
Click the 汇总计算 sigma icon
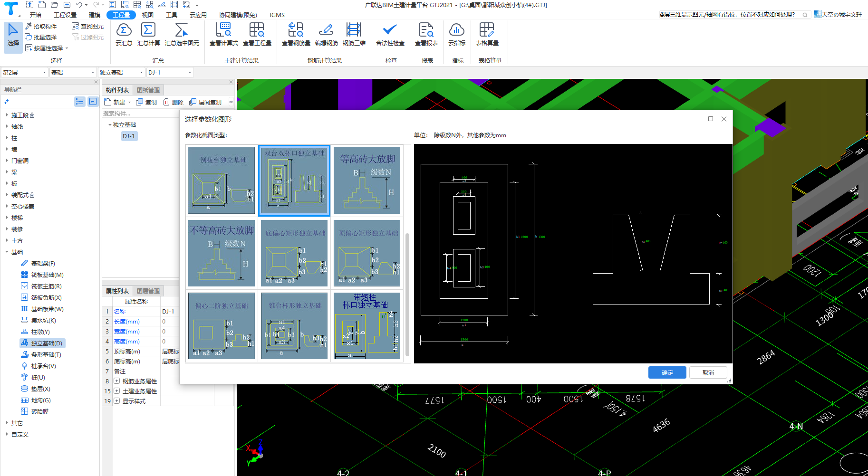coord(148,34)
